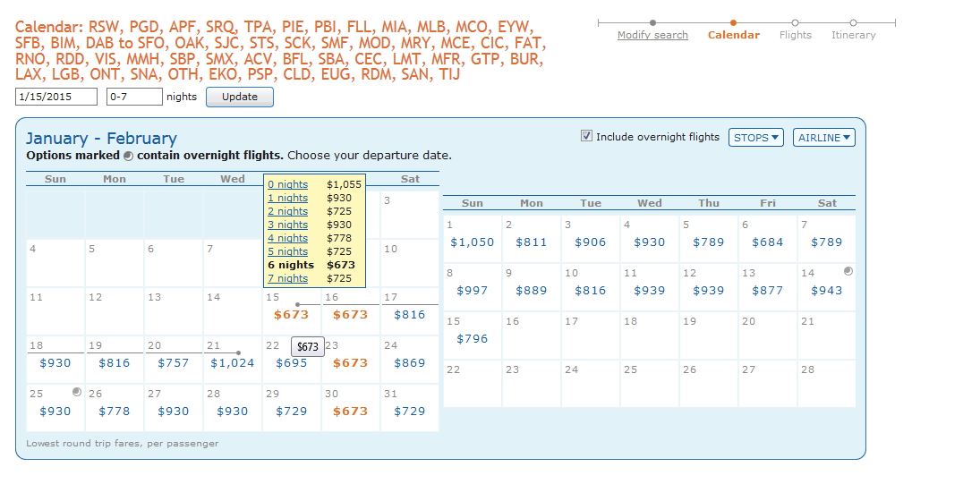Choose the $757 fare on January 20
Screen dimensions: 980x484
tap(173, 363)
